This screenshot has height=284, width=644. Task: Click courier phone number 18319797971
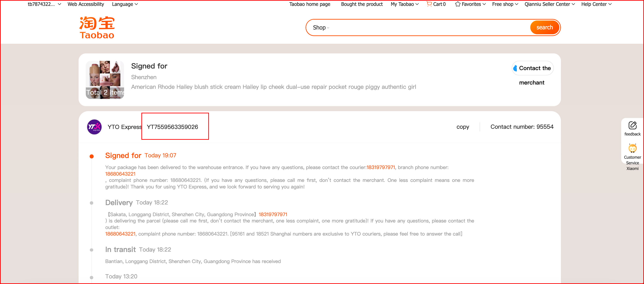381,167
